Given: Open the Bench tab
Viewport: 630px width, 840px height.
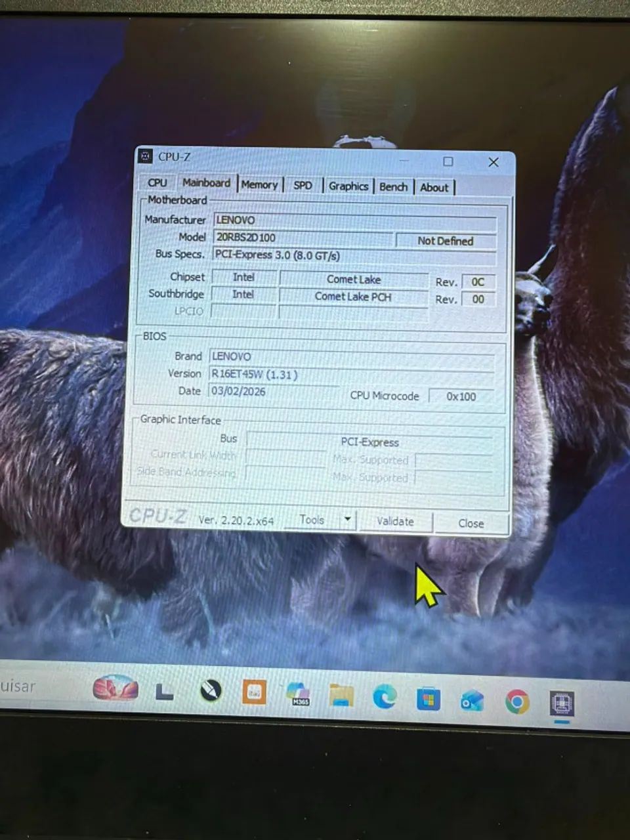Looking at the screenshot, I should click(x=394, y=187).
